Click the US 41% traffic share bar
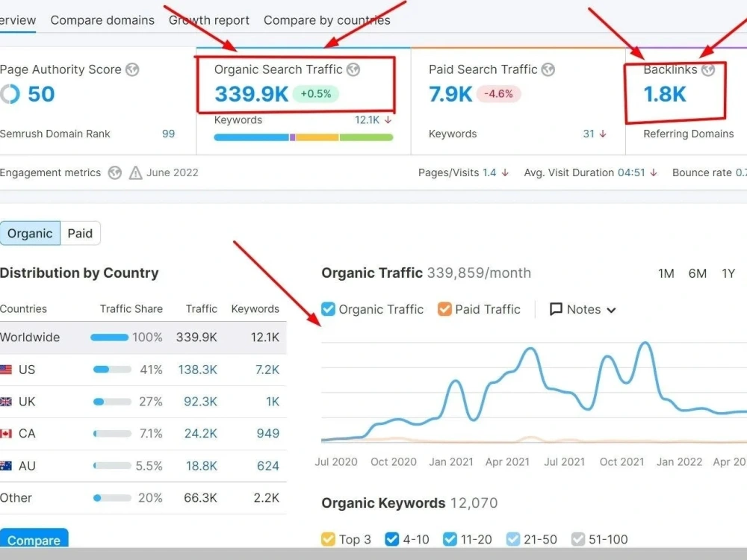The width and height of the screenshot is (747, 560). tap(112, 370)
